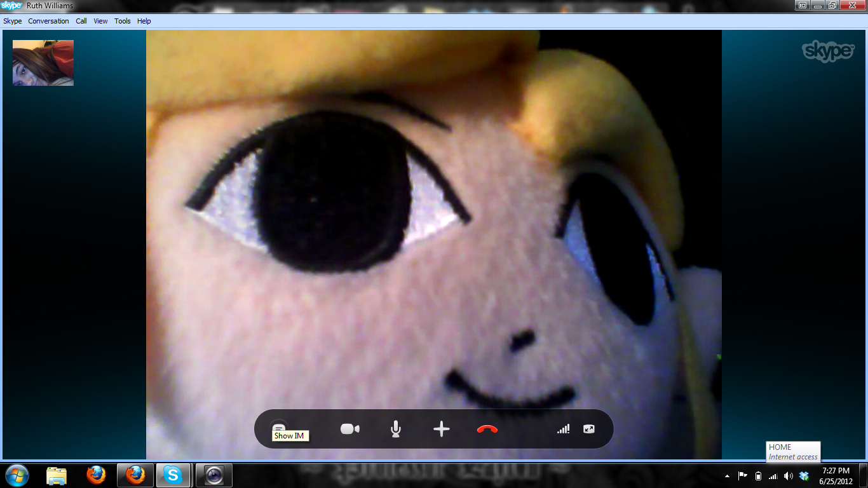Mute the microphone in call controls
The width and height of the screenshot is (868, 488).
tap(395, 430)
